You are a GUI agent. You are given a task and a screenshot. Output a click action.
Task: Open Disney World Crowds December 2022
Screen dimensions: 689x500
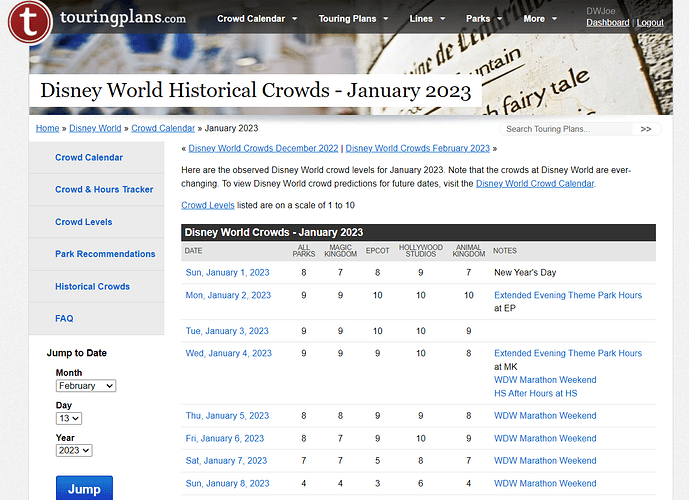[x=263, y=149]
